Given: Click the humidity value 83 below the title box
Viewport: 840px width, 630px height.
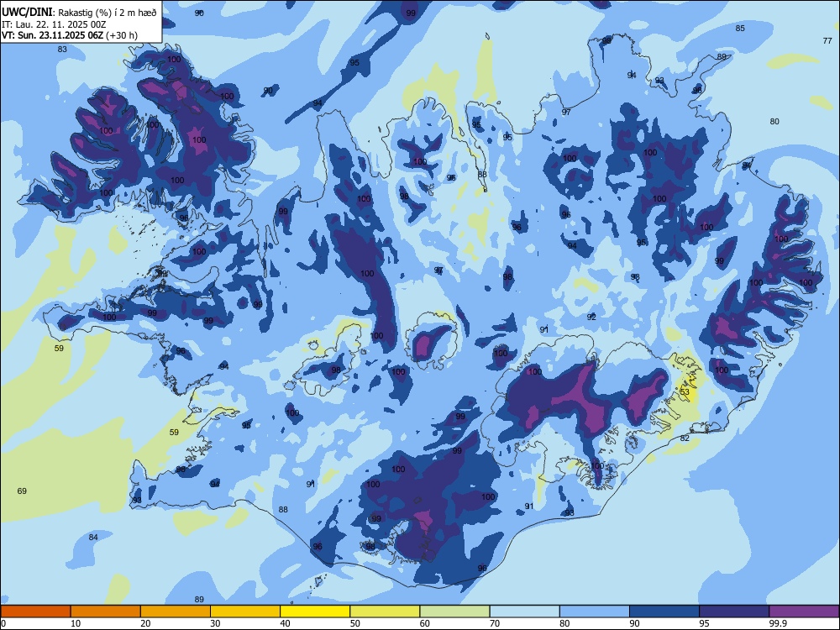Looking at the screenshot, I should tap(63, 50).
